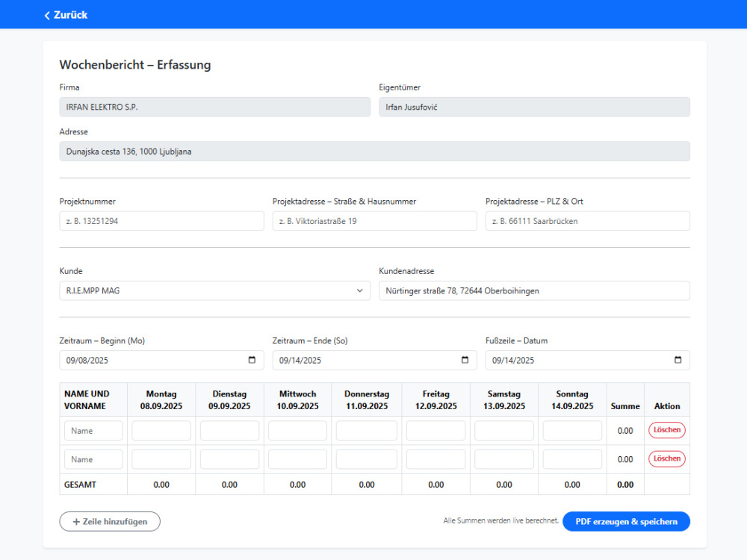Open calendar picker for Fußzeile Datum
747x560 pixels.
(x=678, y=360)
